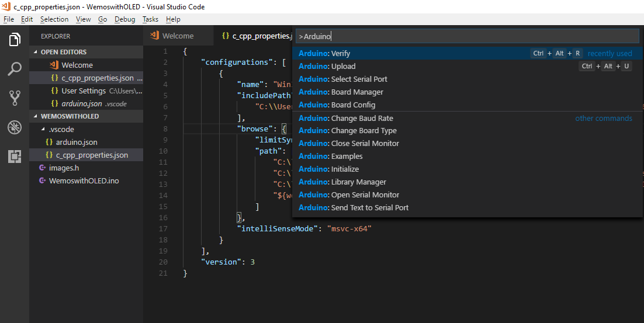
Task: Open the Search view in activity bar
Action: [x=15, y=69]
